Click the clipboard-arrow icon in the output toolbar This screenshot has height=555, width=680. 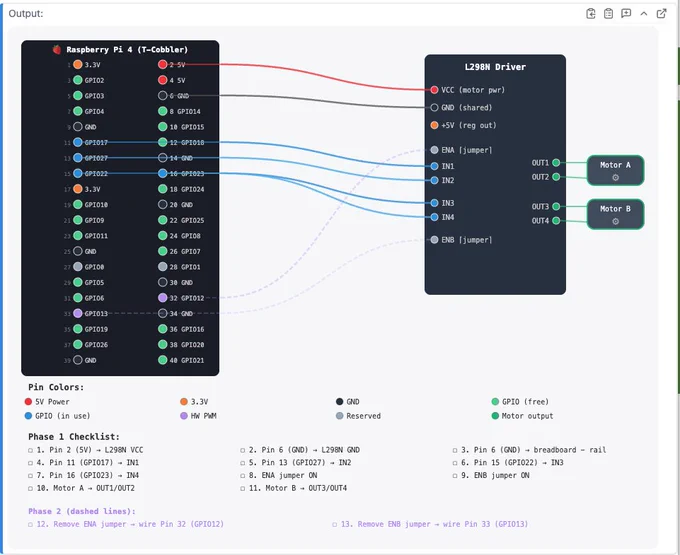591,13
